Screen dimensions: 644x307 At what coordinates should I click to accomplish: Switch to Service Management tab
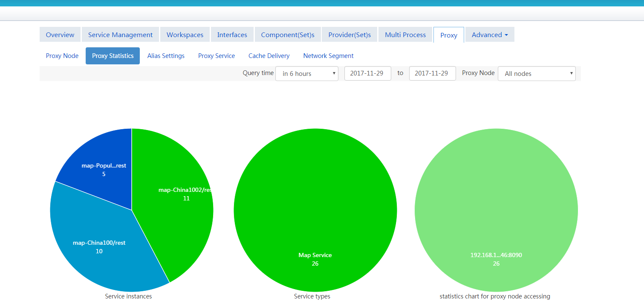click(120, 35)
